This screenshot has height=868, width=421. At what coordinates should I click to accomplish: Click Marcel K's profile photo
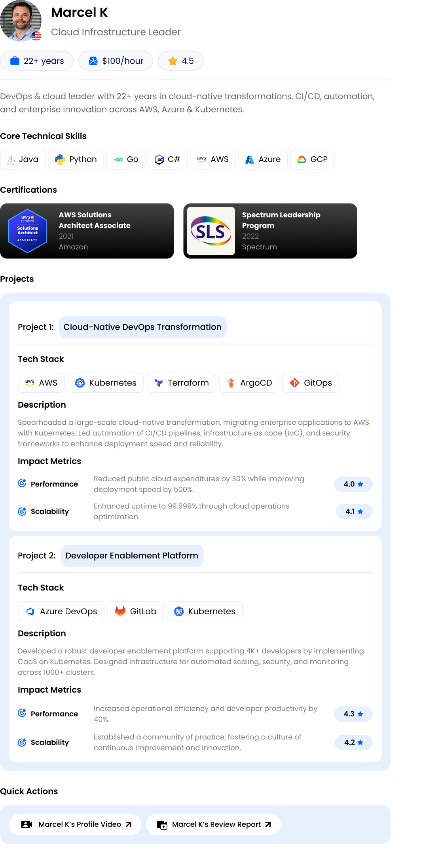click(21, 21)
